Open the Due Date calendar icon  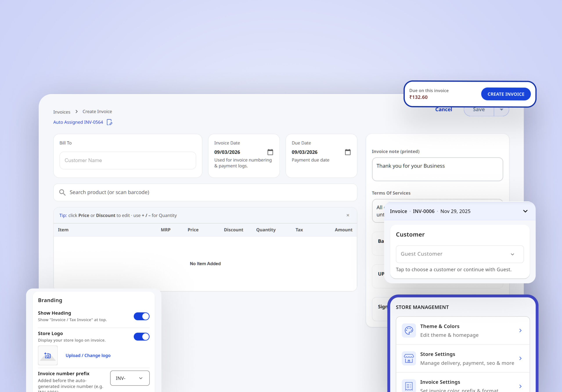(348, 152)
